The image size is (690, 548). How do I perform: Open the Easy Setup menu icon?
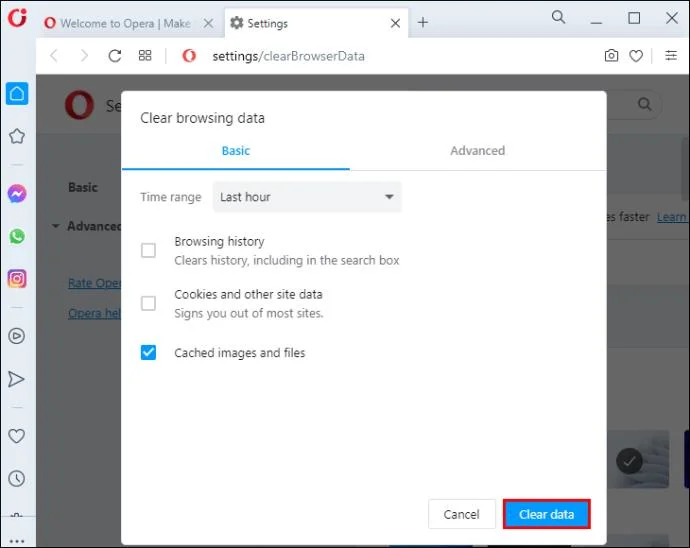point(671,55)
